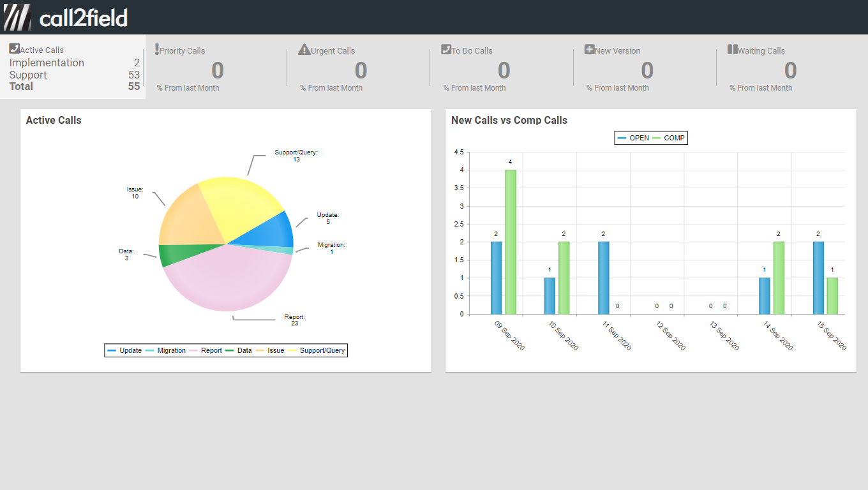Click the Implementation count row
Screen dimensions: 868x490
click(x=75, y=63)
